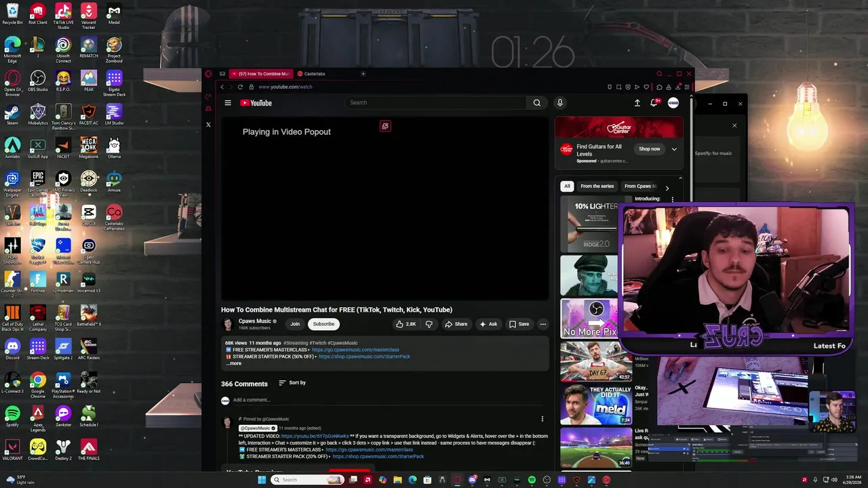This screenshot has height=488, width=868.
Task: Open the Cpaws Music channel name
Action: [x=255, y=321]
